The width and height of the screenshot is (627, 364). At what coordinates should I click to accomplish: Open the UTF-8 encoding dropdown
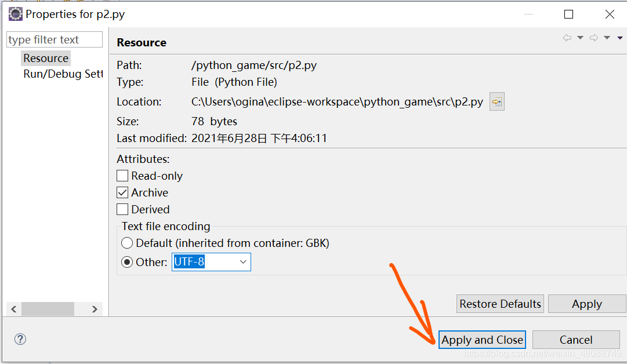(x=243, y=262)
